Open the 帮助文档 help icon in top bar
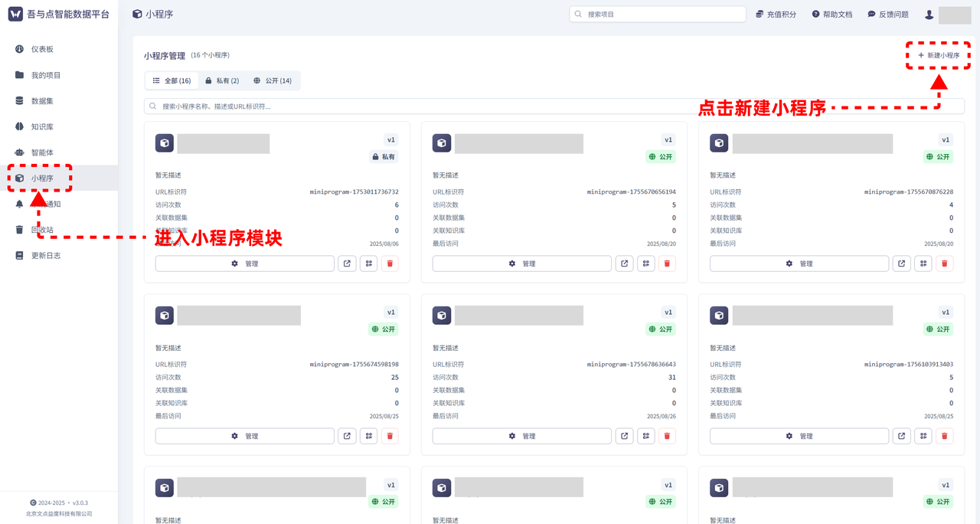 pyautogui.click(x=831, y=14)
